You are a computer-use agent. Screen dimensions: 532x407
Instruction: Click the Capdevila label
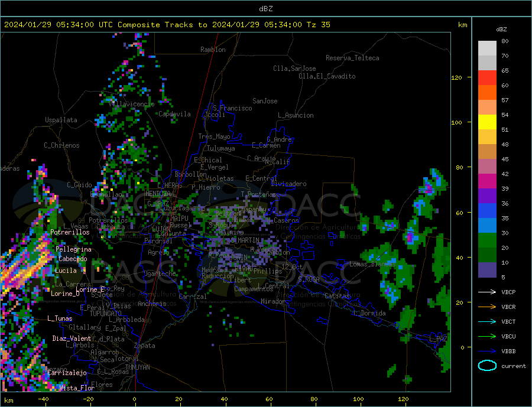click(174, 114)
